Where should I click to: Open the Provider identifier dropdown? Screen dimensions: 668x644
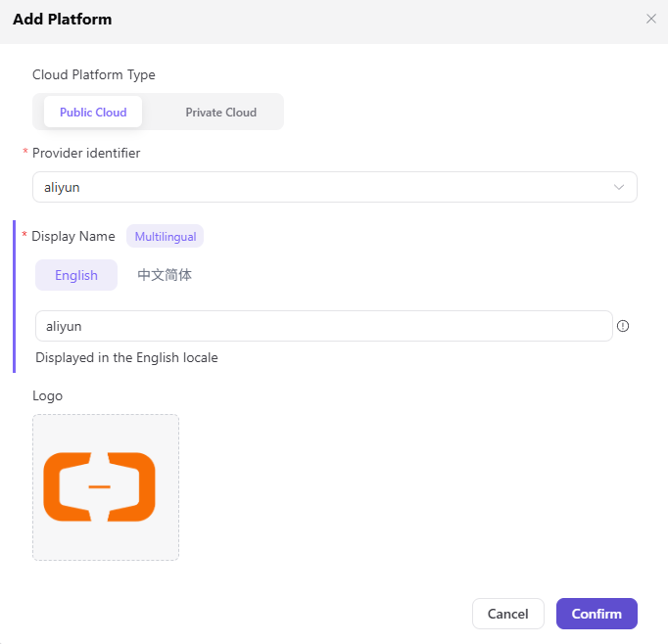(x=334, y=187)
